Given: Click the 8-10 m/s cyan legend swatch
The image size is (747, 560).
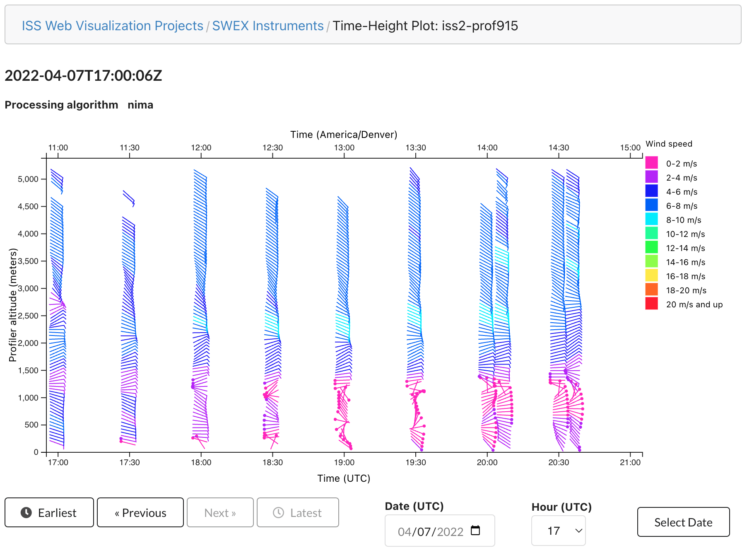Looking at the screenshot, I should [651, 219].
